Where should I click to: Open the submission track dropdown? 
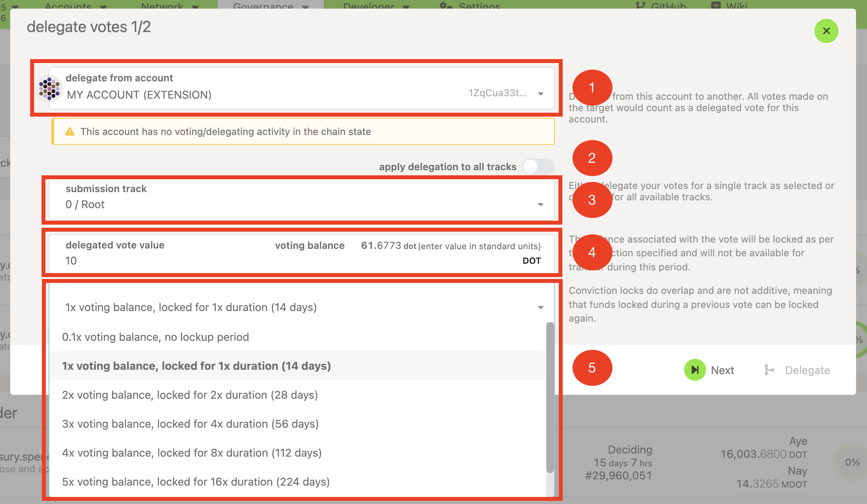540,205
